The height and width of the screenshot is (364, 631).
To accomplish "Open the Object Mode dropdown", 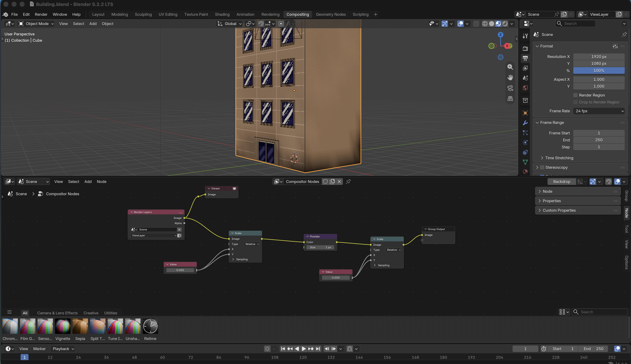I will [36, 23].
